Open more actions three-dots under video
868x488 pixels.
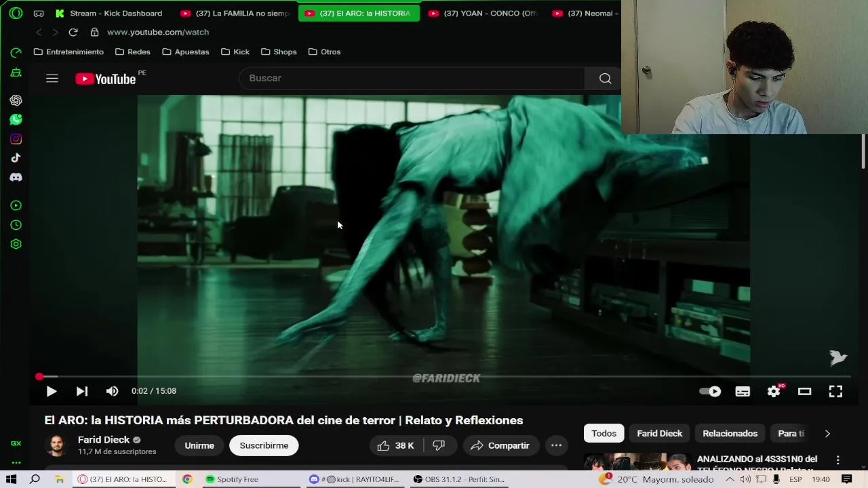pos(556,445)
